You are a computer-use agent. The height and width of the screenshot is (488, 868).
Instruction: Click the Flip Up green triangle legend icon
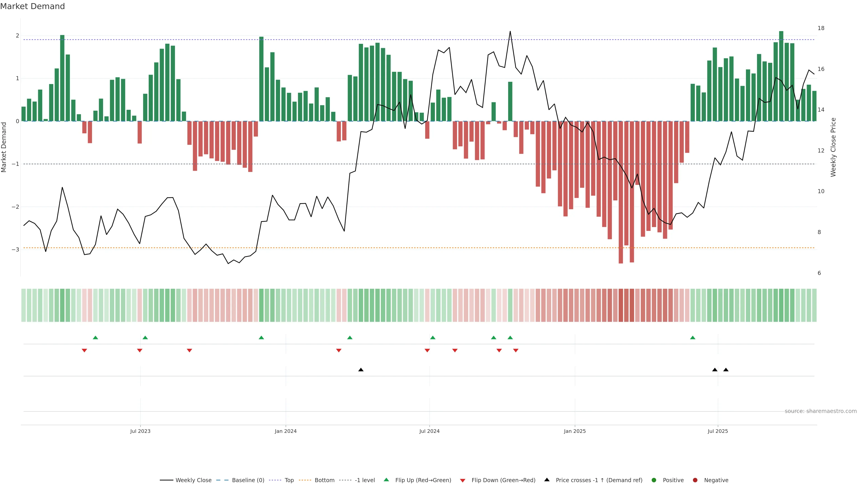pyautogui.click(x=386, y=480)
